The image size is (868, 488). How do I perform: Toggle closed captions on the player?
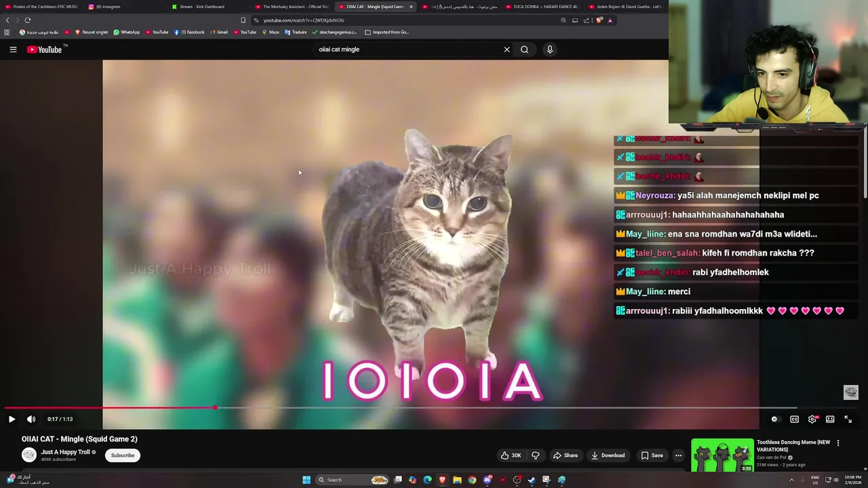794,419
